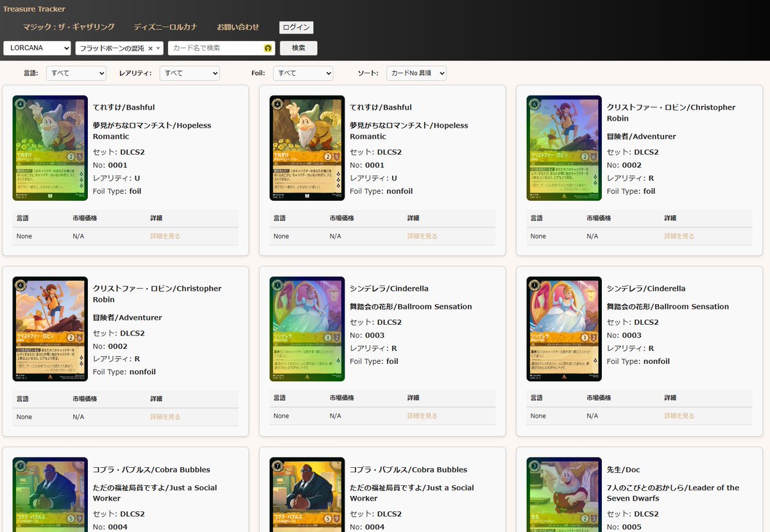
Task: Click the Cinderella nonfoil card image
Action: tap(564, 329)
